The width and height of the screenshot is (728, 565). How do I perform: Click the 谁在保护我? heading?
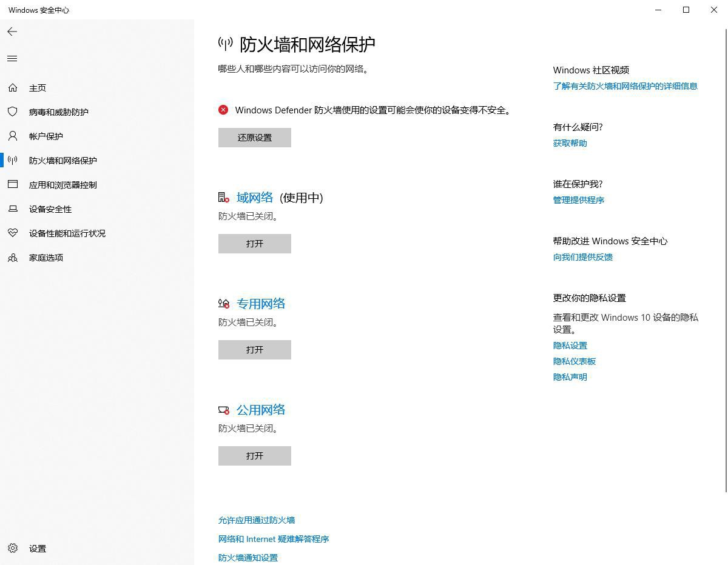(x=578, y=184)
